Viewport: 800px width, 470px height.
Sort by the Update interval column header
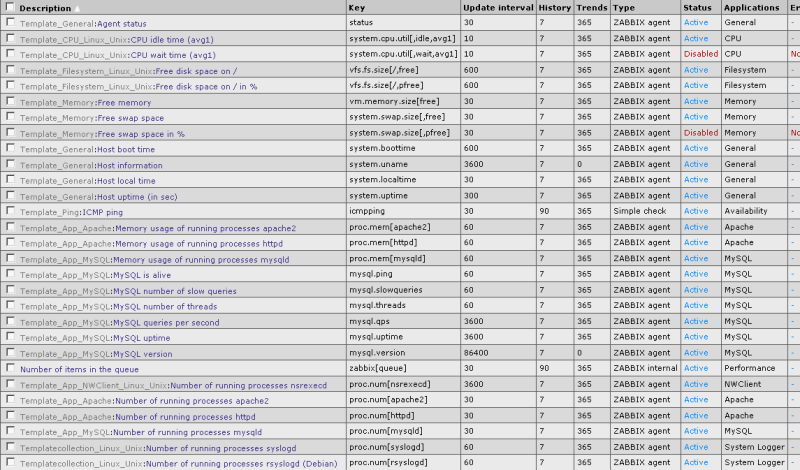498,8
